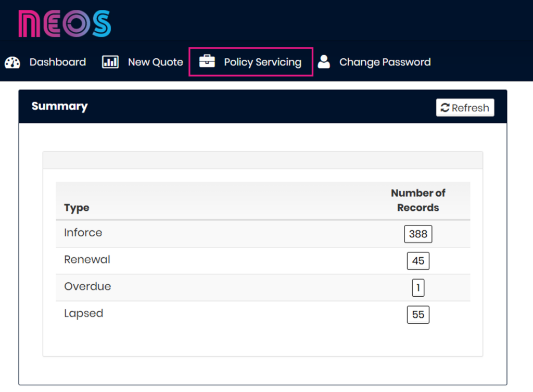Viewport: 533px width, 392px height.
Task: Click the NEOS logo
Action: pyautogui.click(x=65, y=22)
